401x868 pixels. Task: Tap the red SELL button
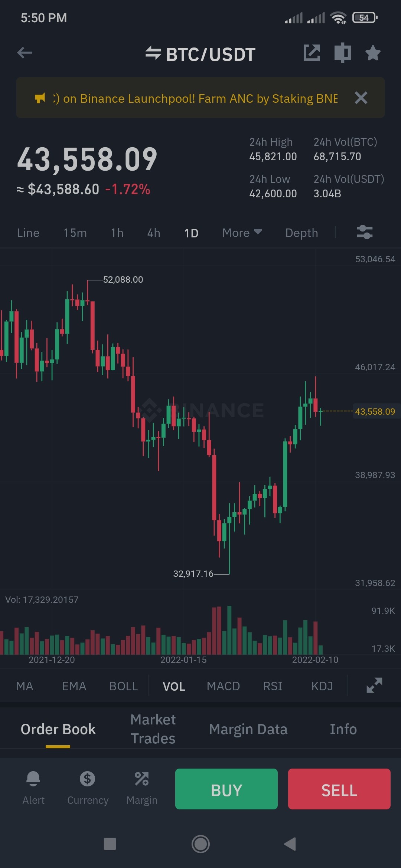pos(339,789)
